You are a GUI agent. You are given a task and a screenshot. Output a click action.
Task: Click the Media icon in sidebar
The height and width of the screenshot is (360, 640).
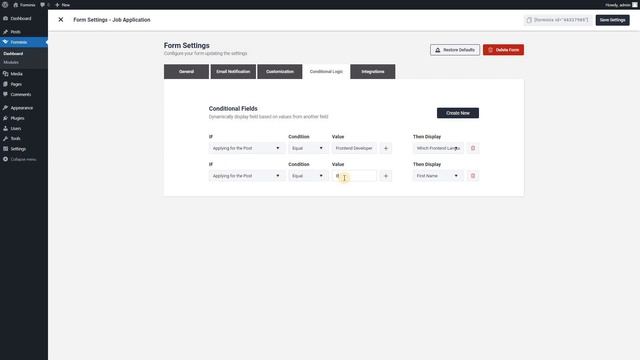(x=5, y=74)
